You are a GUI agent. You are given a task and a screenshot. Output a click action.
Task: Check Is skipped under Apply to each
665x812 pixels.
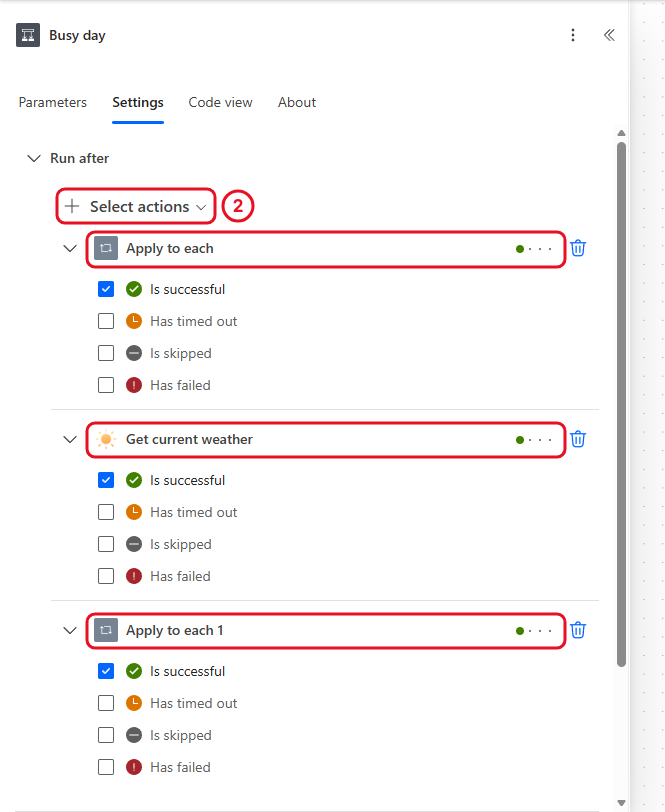(x=106, y=353)
